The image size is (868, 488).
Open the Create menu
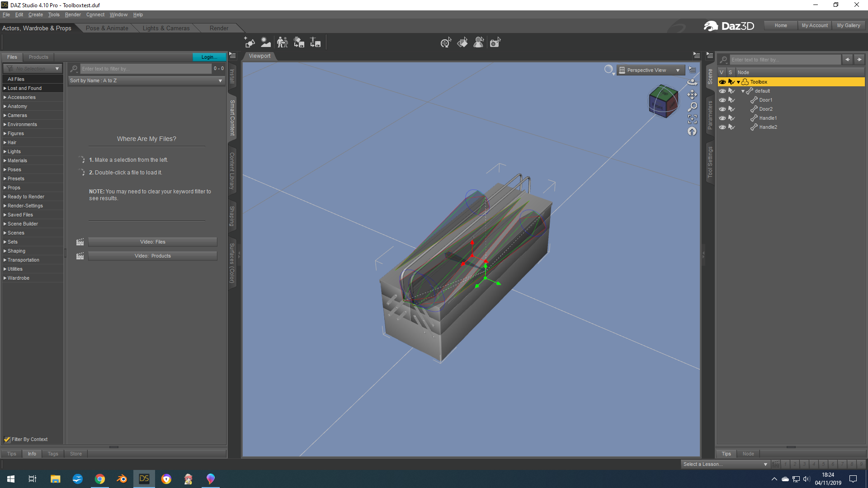(35, 14)
